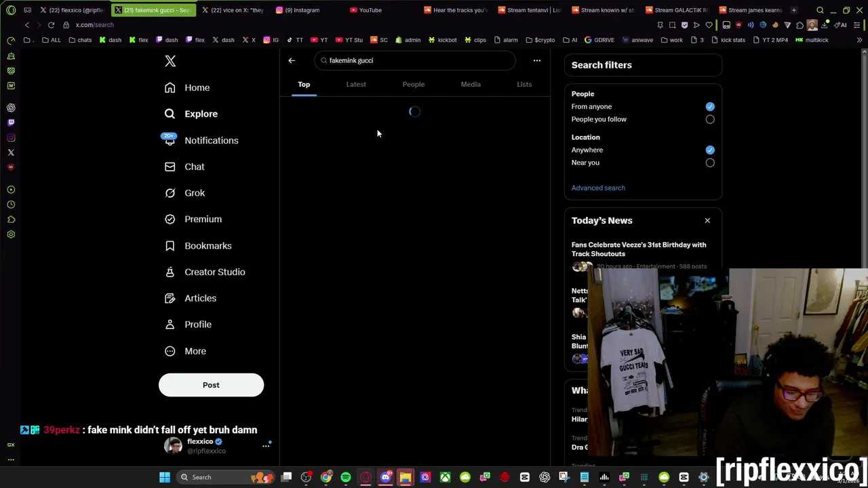This screenshot has height=488, width=868.
Task: Open the aniwave bookmark
Action: (637, 40)
